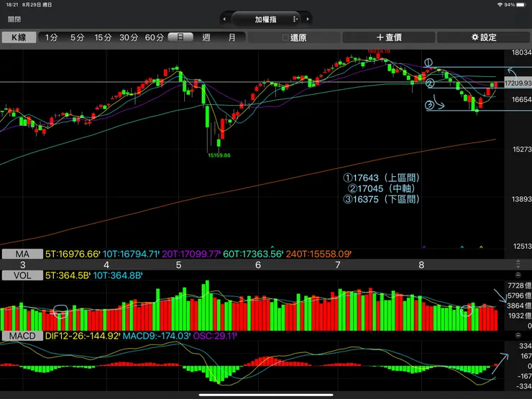Tap the 10T:16794.71 moving average value
This screenshot has height=399, width=532.
(x=131, y=254)
